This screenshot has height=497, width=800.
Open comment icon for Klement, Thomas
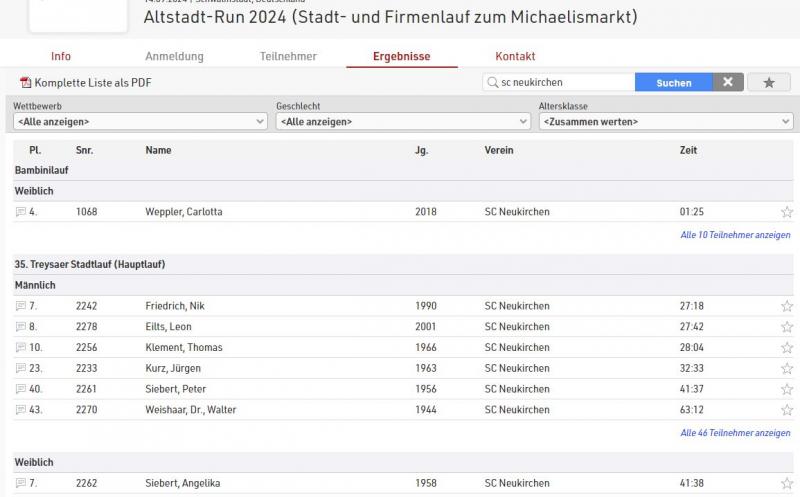pyautogui.click(x=21, y=347)
